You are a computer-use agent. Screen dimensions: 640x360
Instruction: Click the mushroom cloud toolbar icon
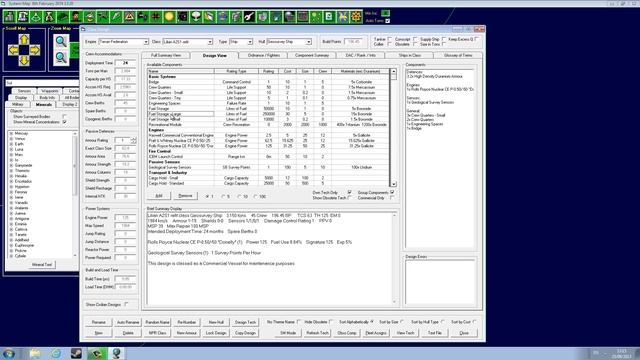(196, 17)
